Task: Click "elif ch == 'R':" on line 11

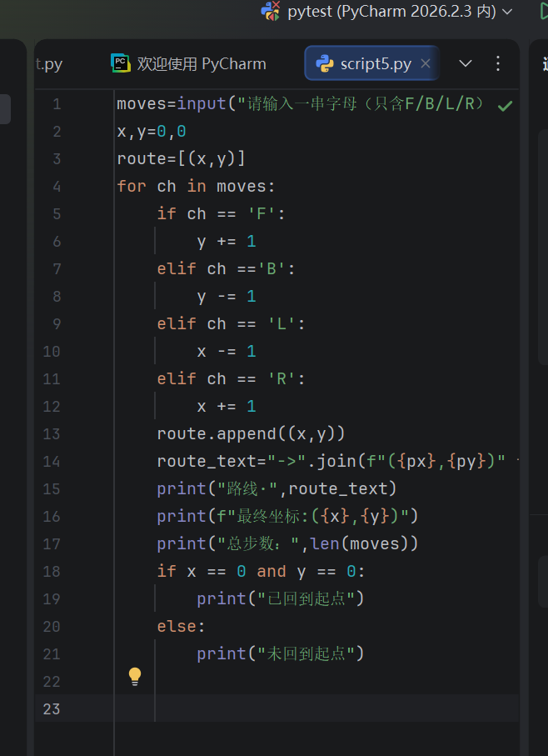Action: pos(232,379)
